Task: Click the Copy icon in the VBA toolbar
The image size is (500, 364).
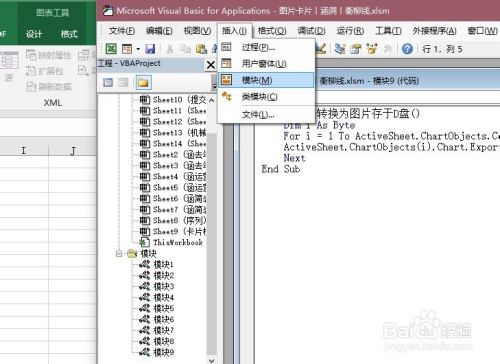Action: click(185, 49)
